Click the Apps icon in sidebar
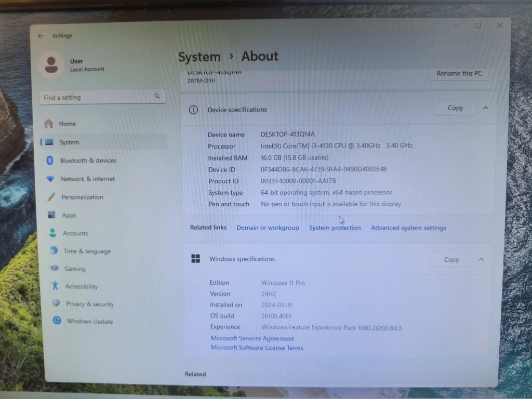 point(51,215)
